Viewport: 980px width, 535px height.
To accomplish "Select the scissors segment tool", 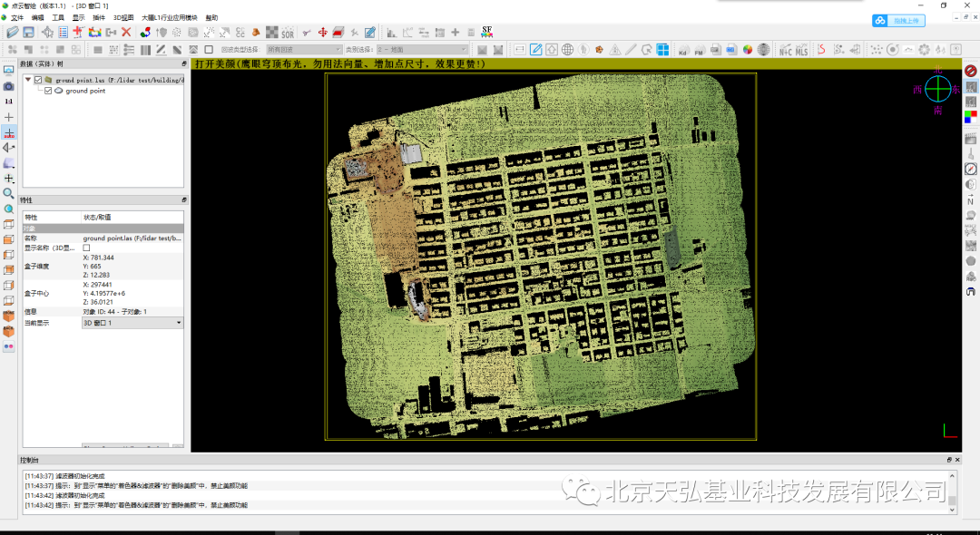I will (307, 32).
